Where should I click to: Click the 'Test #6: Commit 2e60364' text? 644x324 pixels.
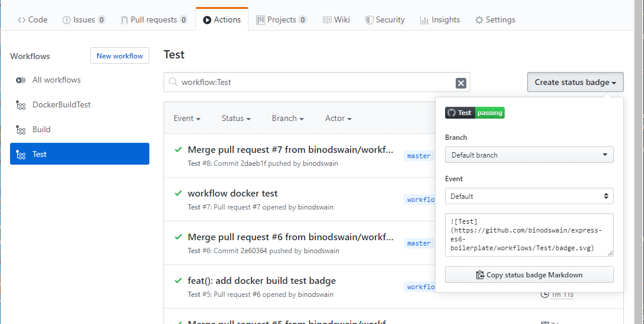(263, 250)
